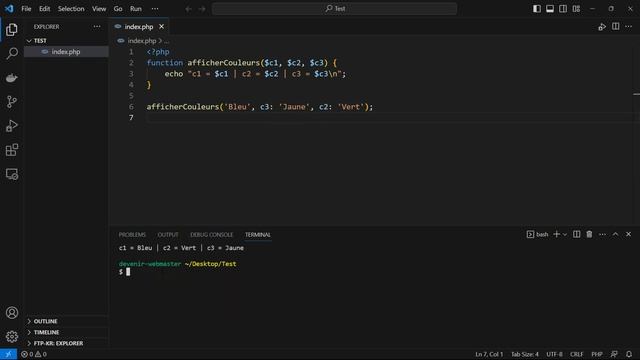Open the Selection menu
This screenshot has height=360, width=640.
click(x=71, y=9)
